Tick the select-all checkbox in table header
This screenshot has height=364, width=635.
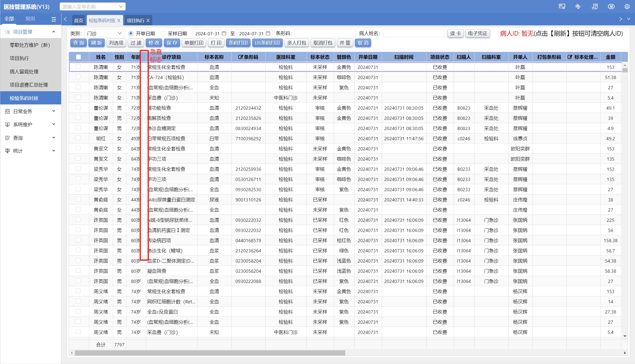(79, 57)
